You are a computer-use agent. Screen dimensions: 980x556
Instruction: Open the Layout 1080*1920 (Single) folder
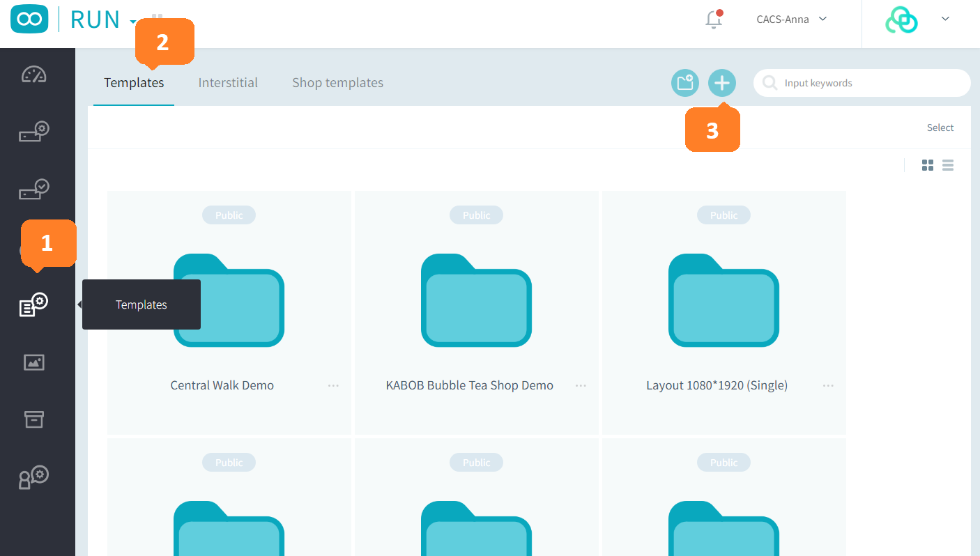[x=723, y=300]
